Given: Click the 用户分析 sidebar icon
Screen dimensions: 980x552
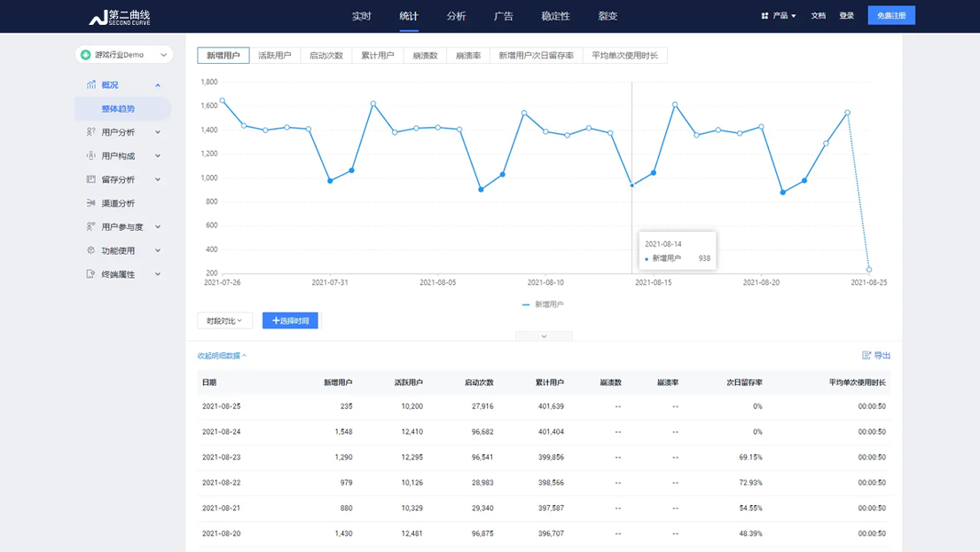Looking at the screenshot, I should click(x=90, y=132).
